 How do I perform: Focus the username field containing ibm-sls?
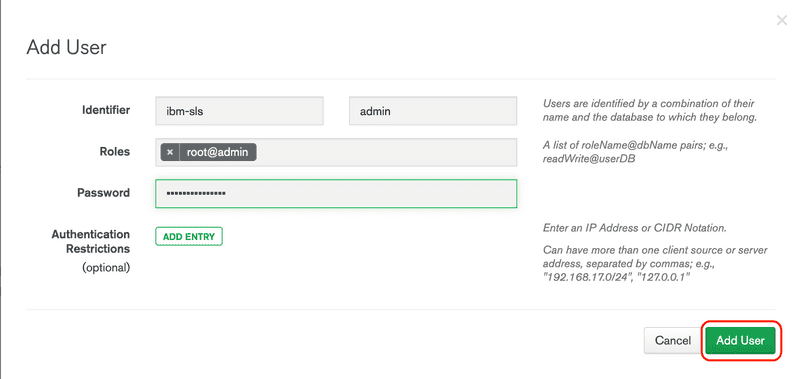[x=239, y=111]
